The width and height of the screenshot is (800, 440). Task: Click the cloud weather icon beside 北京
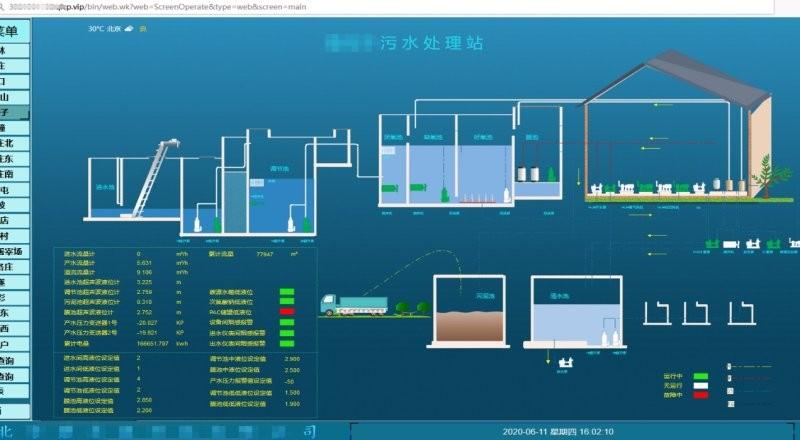129,29
